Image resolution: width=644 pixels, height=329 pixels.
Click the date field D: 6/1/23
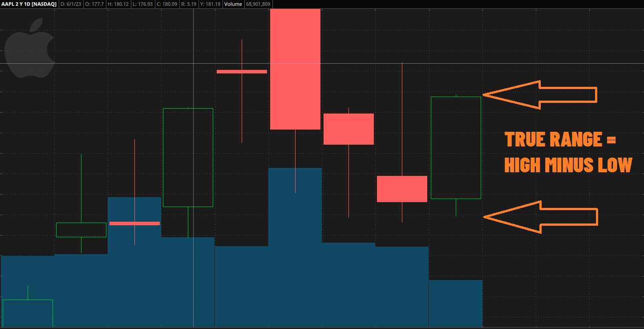(70, 4)
